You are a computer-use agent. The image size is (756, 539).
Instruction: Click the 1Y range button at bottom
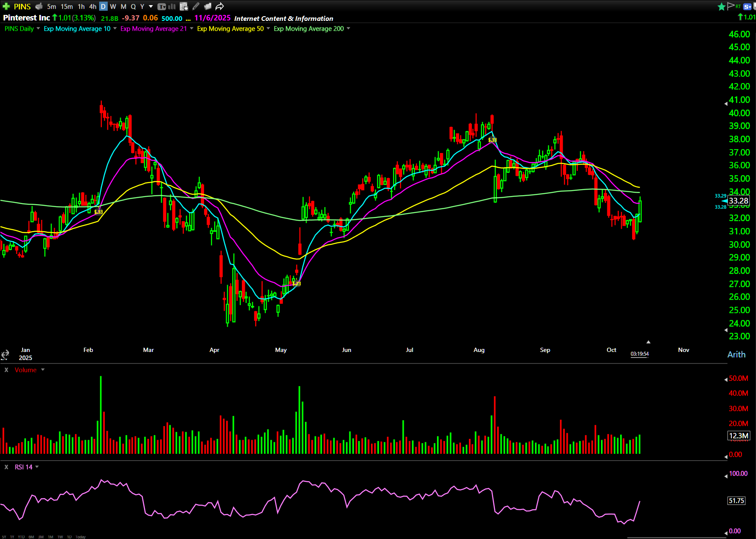click(x=12, y=537)
